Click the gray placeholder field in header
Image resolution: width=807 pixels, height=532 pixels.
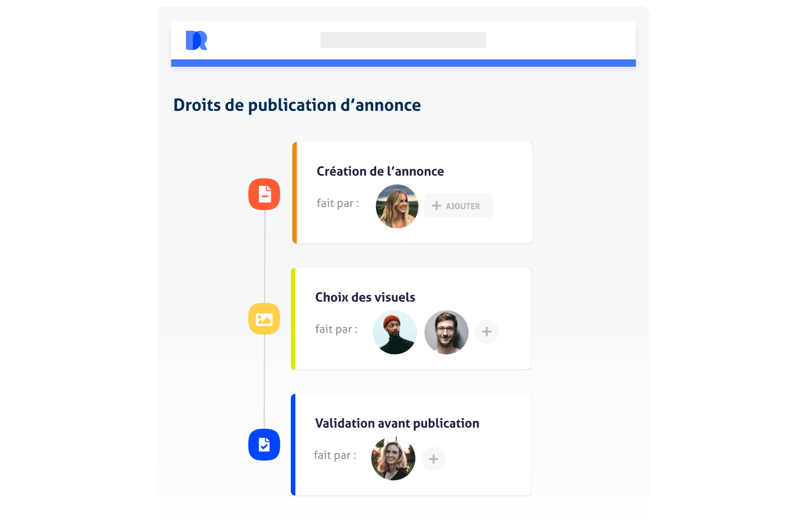click(403, 40)
